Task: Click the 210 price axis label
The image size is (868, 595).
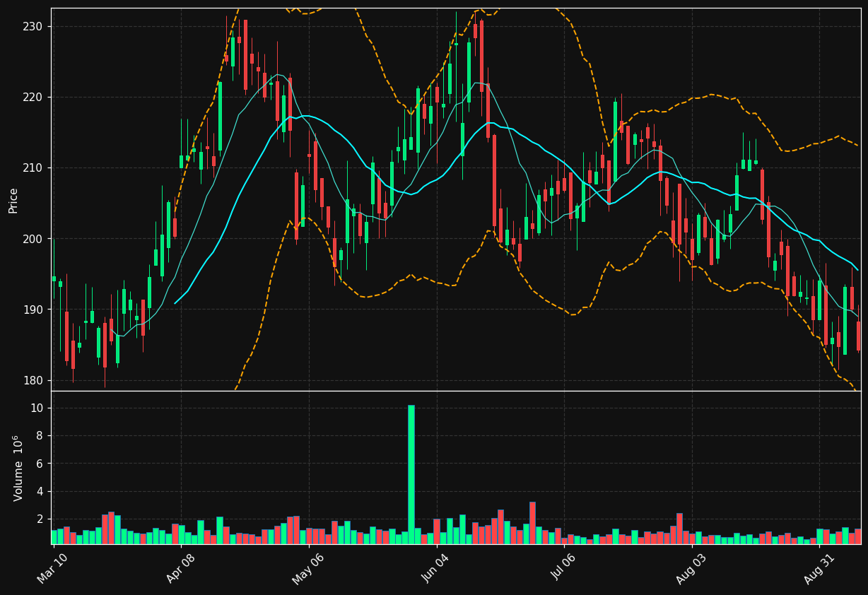Action: 33,167
